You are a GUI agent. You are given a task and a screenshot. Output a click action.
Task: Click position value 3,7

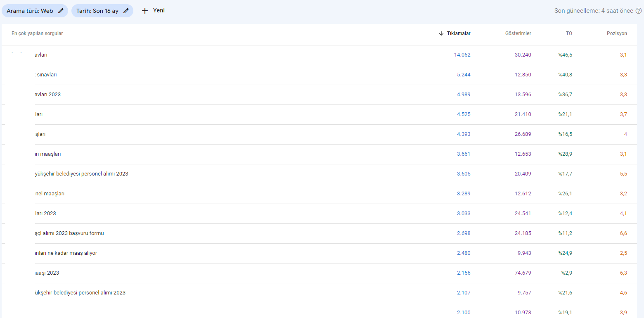(x=623, y=114)
